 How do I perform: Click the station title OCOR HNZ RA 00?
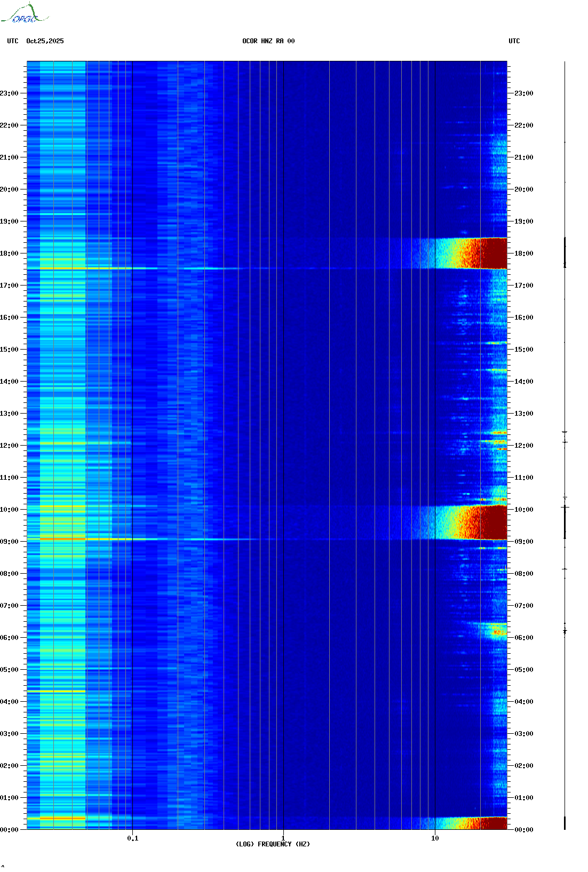tap(268, 41)
